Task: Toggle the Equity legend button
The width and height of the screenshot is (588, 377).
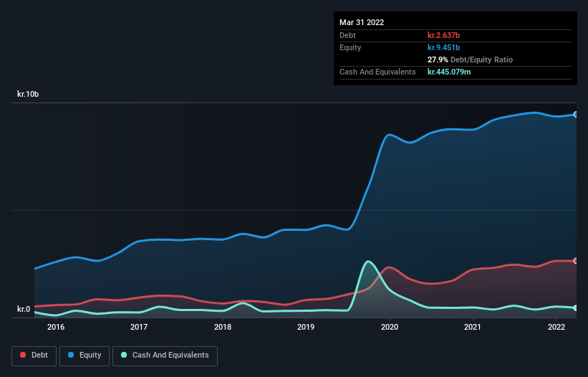Action: click(x=85, y=355)
